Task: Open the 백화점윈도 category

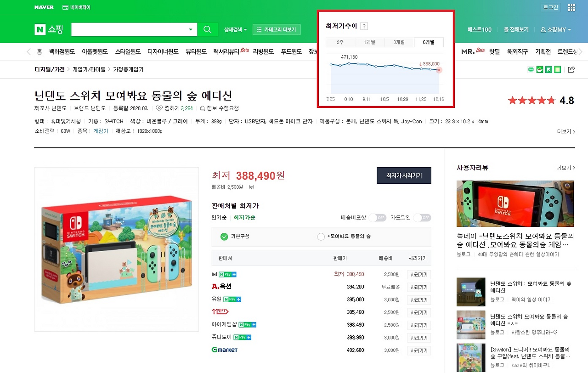Action: [62, 52]
